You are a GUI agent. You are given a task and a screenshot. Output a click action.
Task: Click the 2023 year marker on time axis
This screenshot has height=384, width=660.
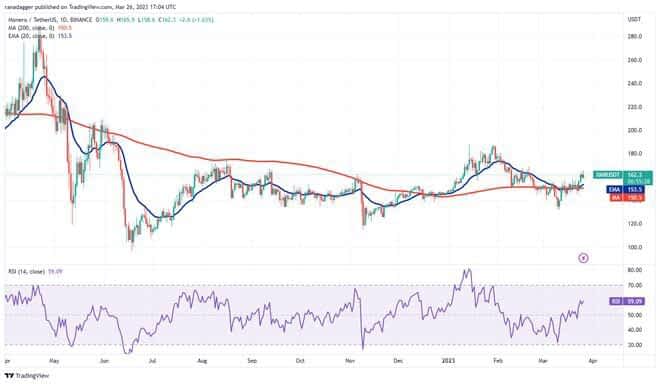[x=448, y=361]
